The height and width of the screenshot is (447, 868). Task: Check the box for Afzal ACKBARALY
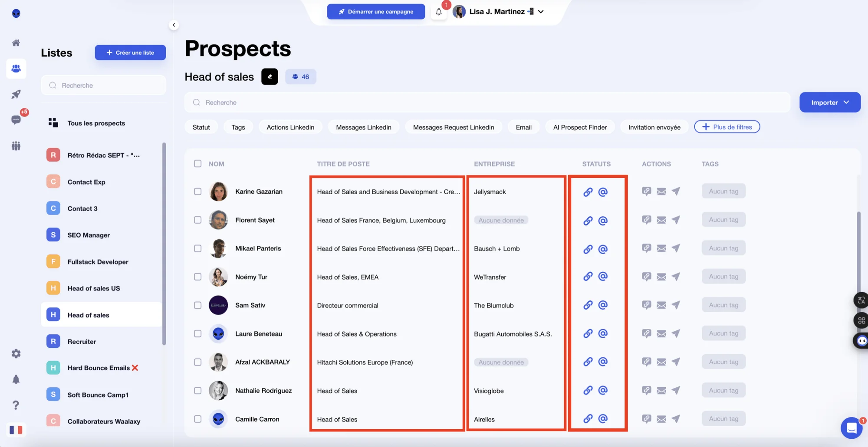pos(197,362)
